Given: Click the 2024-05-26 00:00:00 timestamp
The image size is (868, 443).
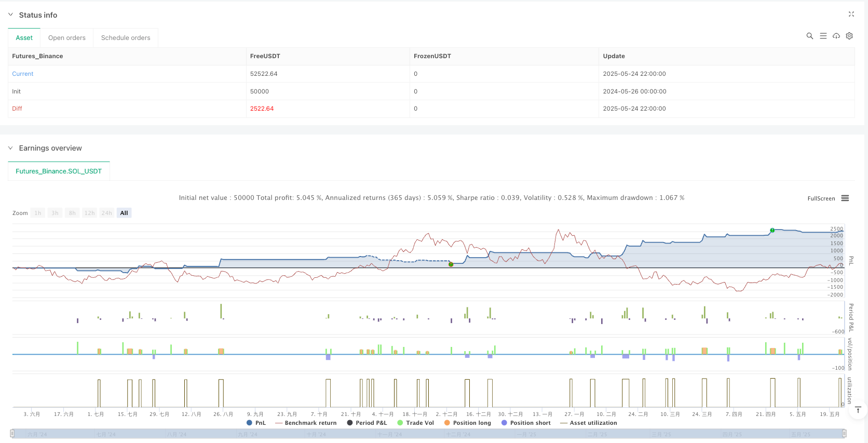Looking at the screenshot, I should (634, 91).
